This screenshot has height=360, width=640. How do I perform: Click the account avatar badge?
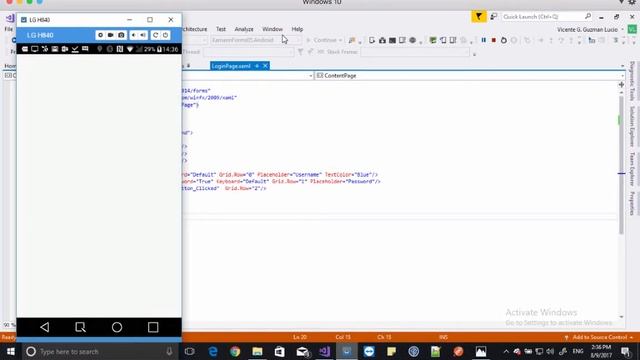tap(632, 29)
